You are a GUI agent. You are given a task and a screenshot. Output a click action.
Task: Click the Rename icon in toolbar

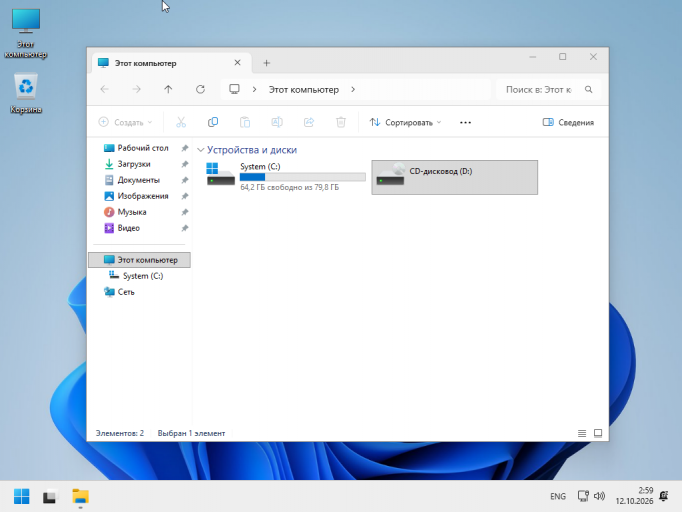(x=277, y=122)
